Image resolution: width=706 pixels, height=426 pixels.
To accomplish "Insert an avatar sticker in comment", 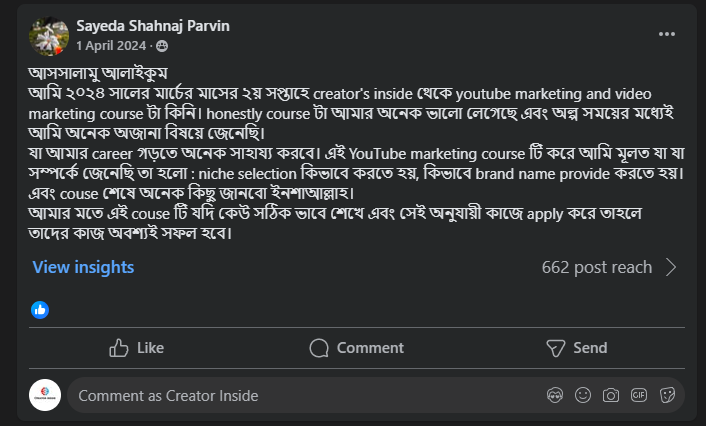I will [x=555, y=395].
